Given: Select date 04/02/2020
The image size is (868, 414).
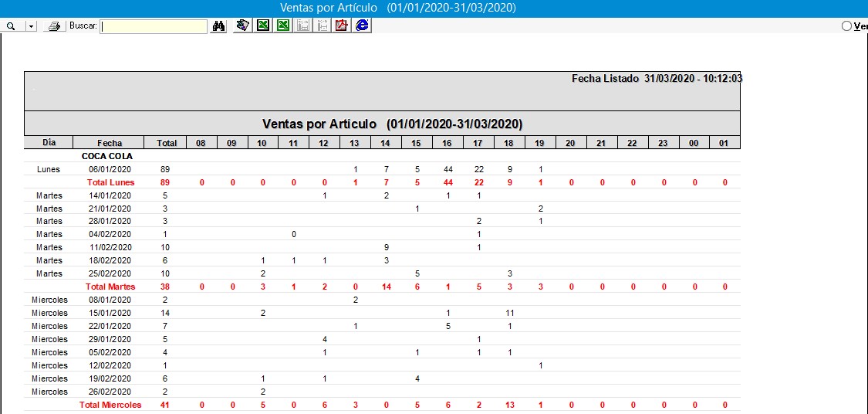Looking at the screenshot, I should [110, 235].
